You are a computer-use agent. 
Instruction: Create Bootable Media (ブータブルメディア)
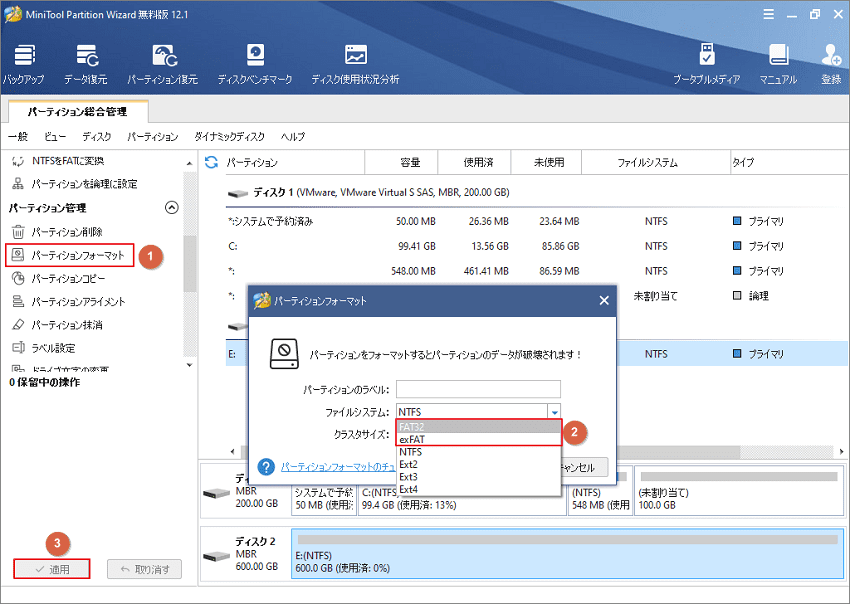(x=706, y=64)
